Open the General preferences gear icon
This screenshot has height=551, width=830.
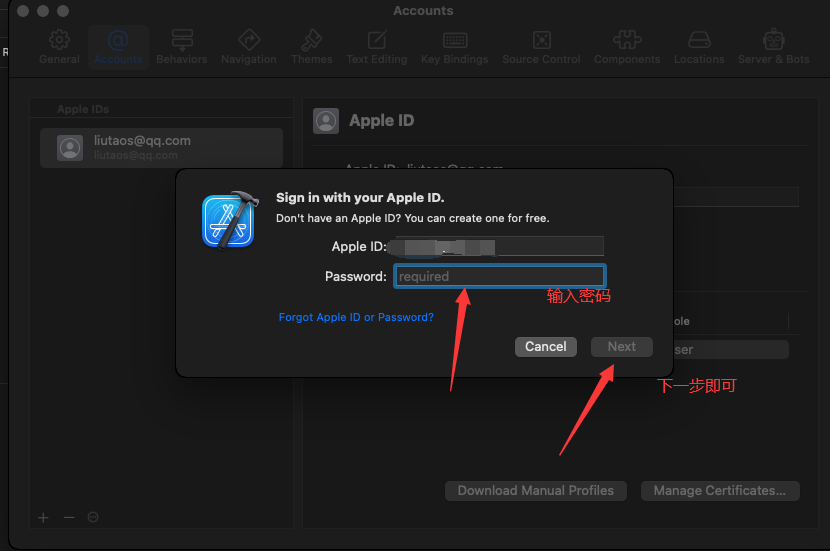(x=59, y=39)
